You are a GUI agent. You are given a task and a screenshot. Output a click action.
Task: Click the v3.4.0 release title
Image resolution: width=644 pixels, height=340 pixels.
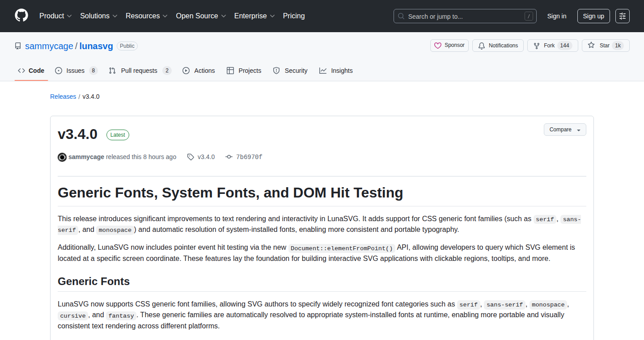[x=78, y=134]
